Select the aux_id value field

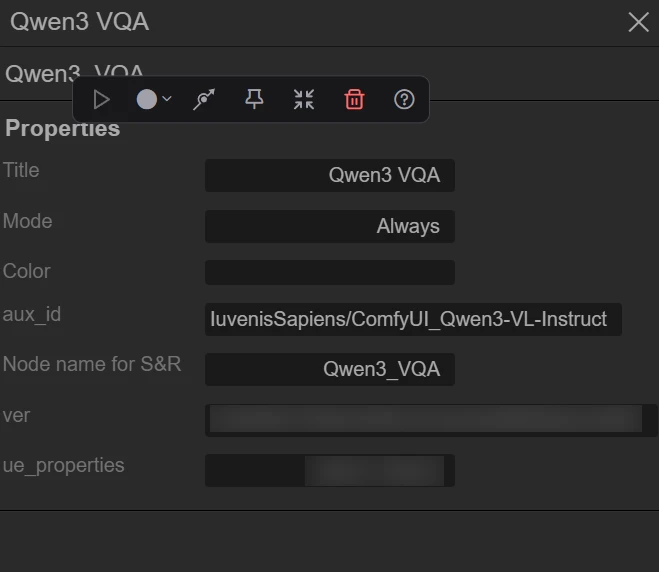pos(413,319)
